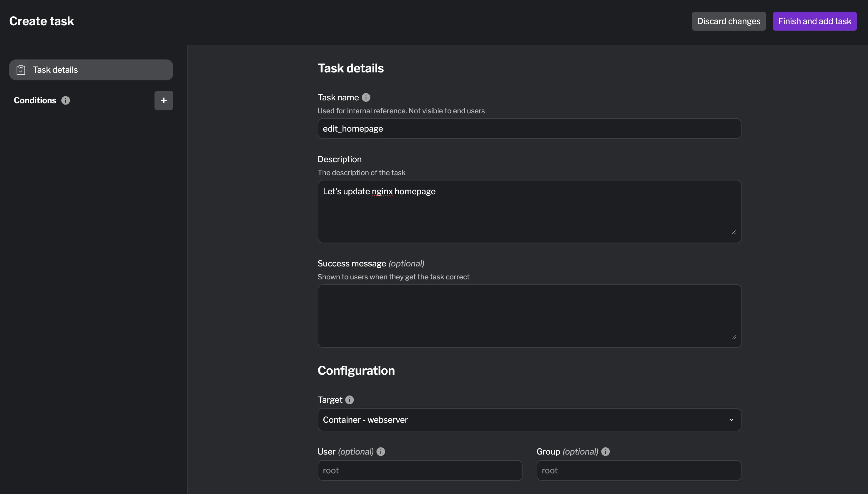868x494 pixels.
Task: Click the Conditions info icon
Action: tap(65, 100)
